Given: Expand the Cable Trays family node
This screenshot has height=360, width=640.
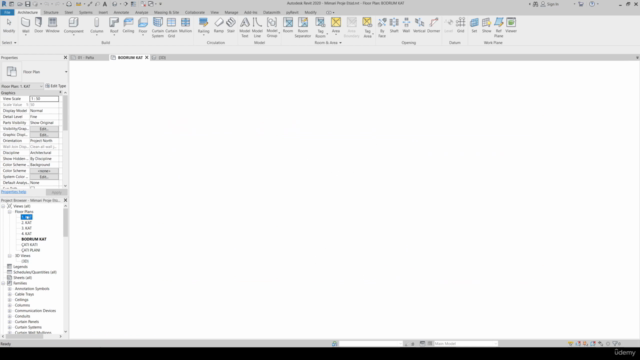Looking at the screenshot, I should coord(10,294).
